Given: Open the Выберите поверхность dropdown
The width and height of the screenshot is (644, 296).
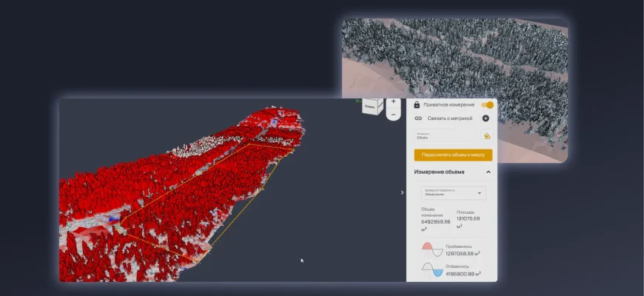Looking at the screenshot, I should [454, 193].
